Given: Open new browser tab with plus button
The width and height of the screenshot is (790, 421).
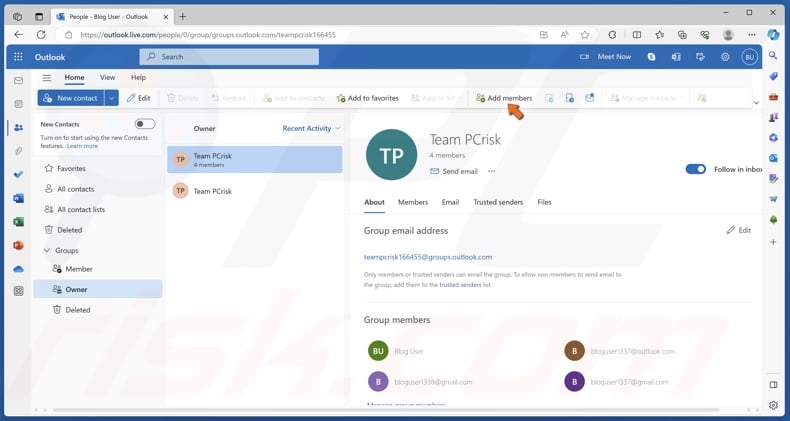Looking at the screenshot, I should [x=182, y=17].
